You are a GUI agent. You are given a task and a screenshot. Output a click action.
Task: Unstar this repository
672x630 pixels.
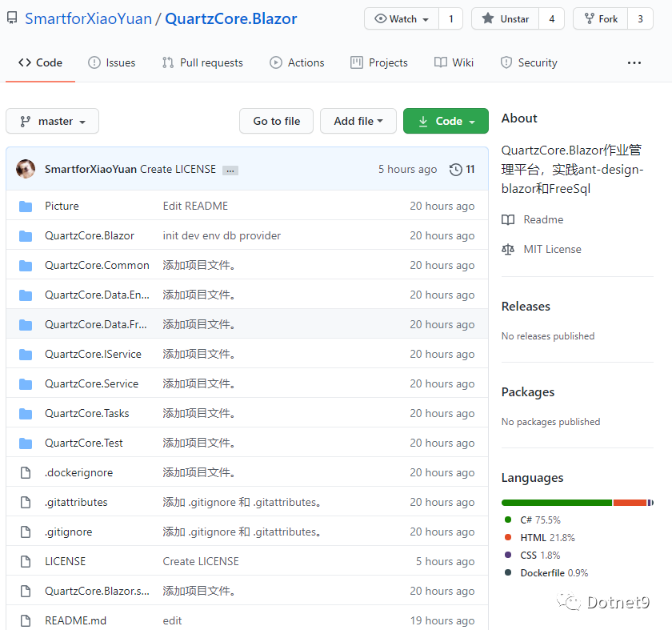(506, 19)
